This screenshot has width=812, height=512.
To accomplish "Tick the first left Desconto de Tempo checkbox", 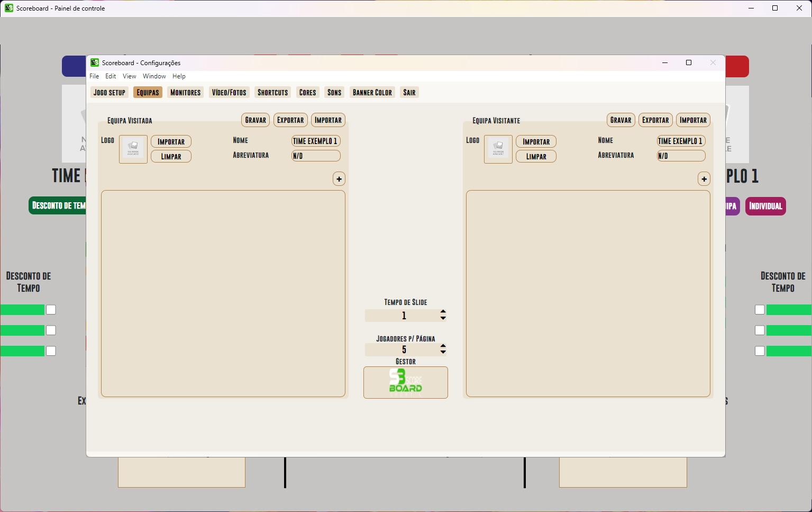I will tap(51, 310).
